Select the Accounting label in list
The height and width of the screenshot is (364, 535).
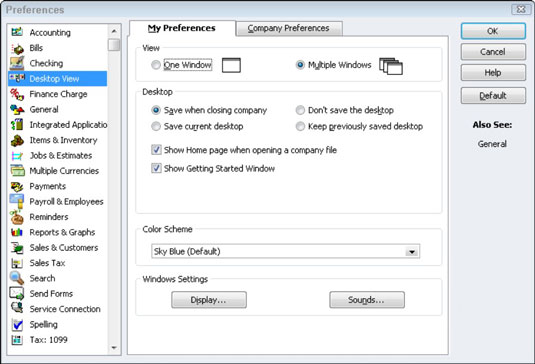click(50, 32)
